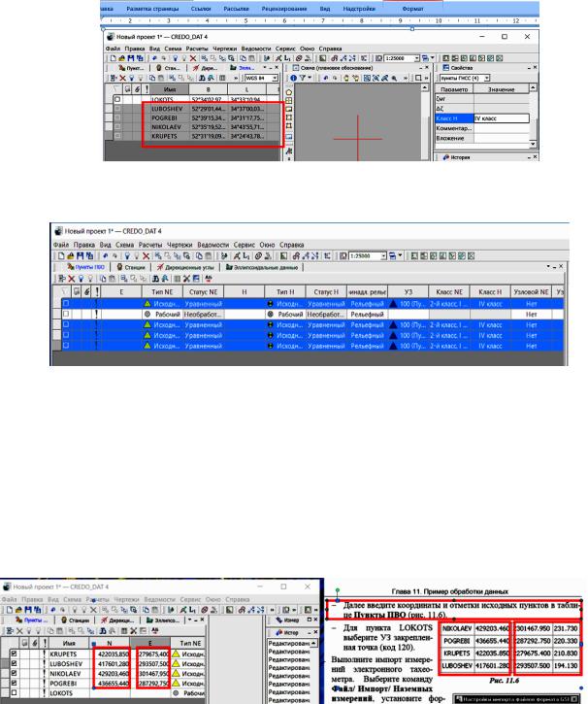Open the Разметка страницы ribbon tab
Viewport: 588px width, 704px height.
click(x=152, y=9)
